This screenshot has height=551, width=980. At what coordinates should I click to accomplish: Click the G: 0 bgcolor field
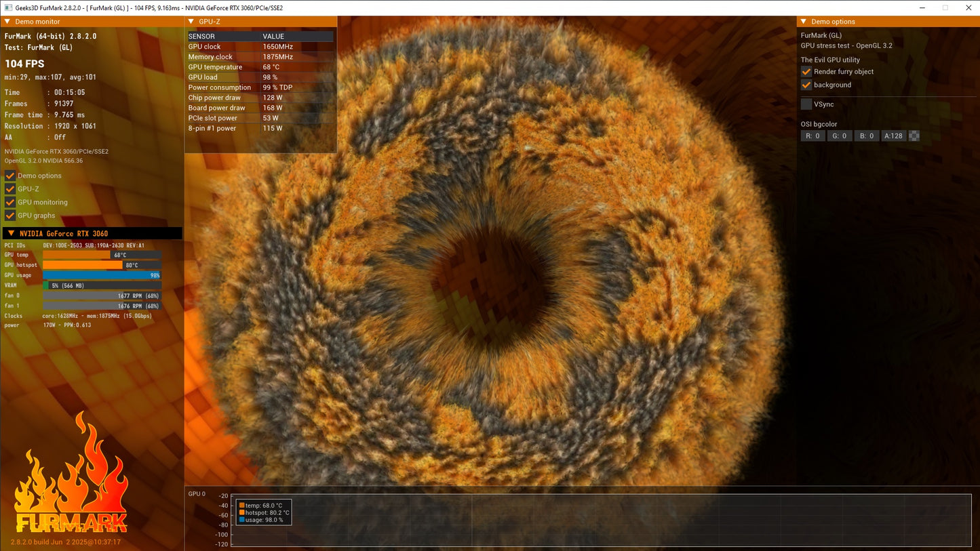coord(840,136)
